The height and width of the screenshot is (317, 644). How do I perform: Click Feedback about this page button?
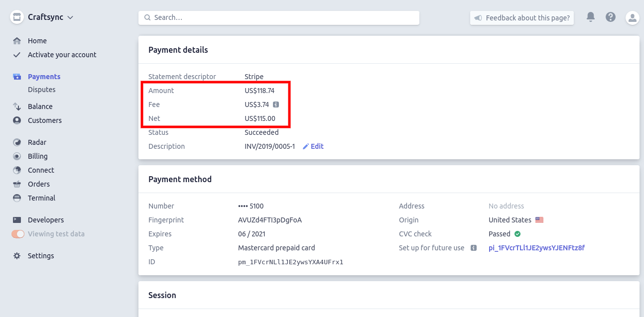pos(522,18)
